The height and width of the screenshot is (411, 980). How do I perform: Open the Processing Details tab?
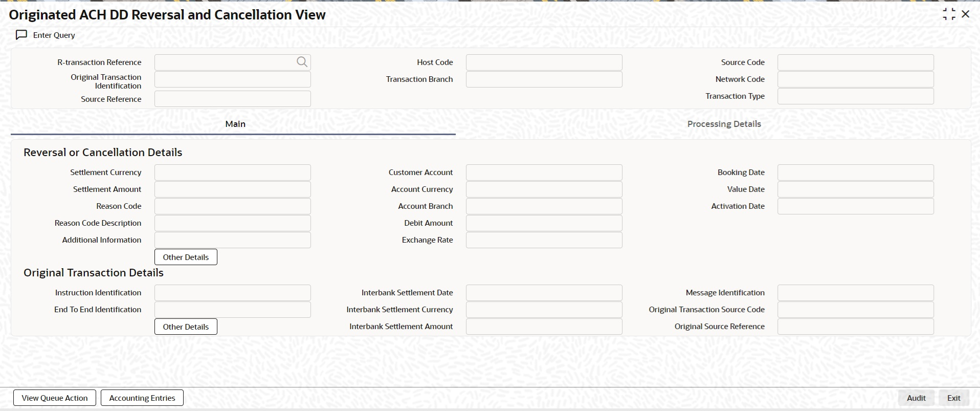click(724, 124)
